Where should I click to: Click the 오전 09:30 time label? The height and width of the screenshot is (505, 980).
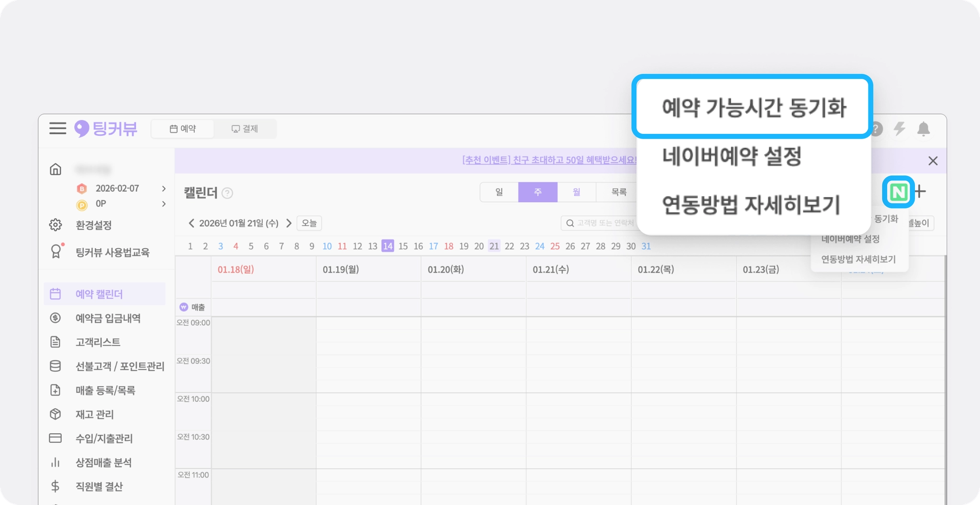(193, 361)
